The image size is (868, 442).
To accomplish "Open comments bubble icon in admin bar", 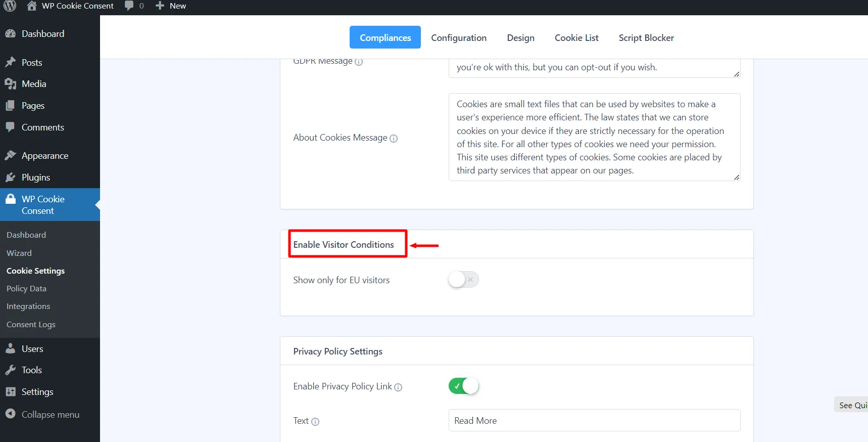I will [x=129, y=6].
